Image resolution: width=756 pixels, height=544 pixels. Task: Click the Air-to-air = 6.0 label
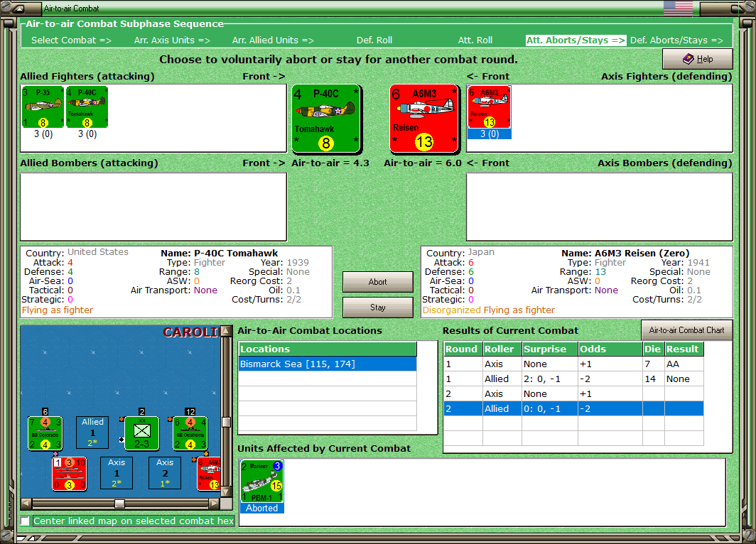click(423, 163)
